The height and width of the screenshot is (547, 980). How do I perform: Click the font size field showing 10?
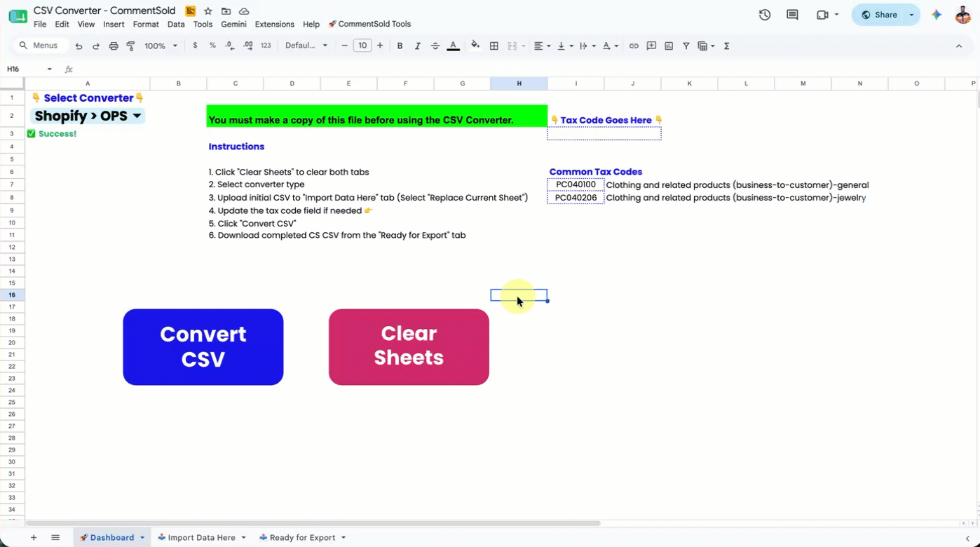pos(362,46)
